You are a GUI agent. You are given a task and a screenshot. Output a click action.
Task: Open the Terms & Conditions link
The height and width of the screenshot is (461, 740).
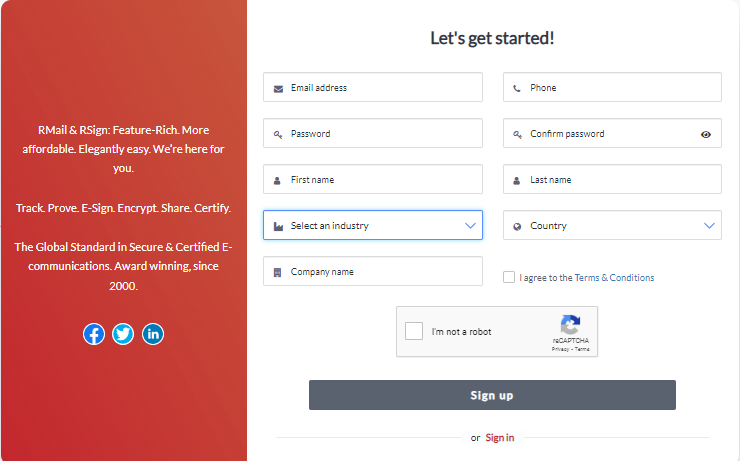tap(614, 277)
